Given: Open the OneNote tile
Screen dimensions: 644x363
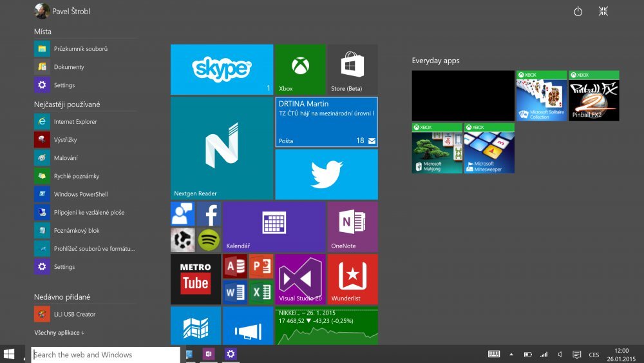Looking at the screenshot, I should tap(352, 226).
